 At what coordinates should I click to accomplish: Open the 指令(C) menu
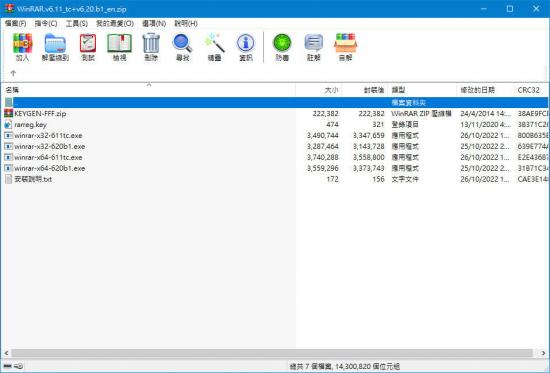click(x=46, y=24)
